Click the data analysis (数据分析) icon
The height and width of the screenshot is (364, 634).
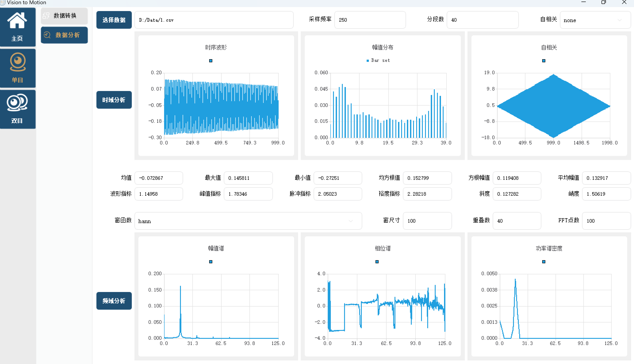47,35
